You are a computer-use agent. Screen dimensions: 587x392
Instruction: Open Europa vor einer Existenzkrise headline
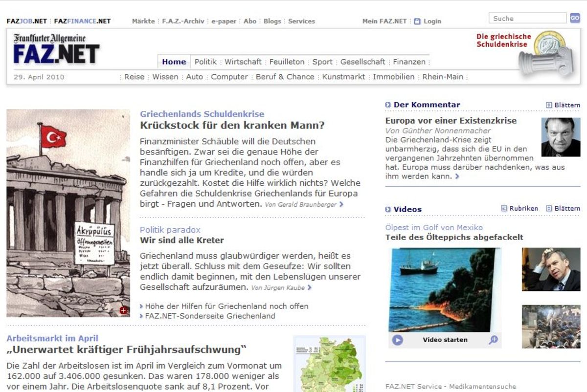[451, 120]
